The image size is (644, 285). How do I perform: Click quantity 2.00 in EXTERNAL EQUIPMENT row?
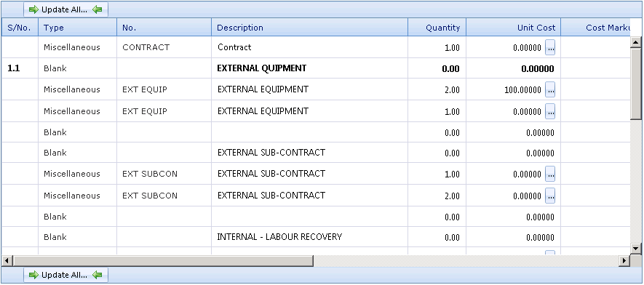click(452, 90)
